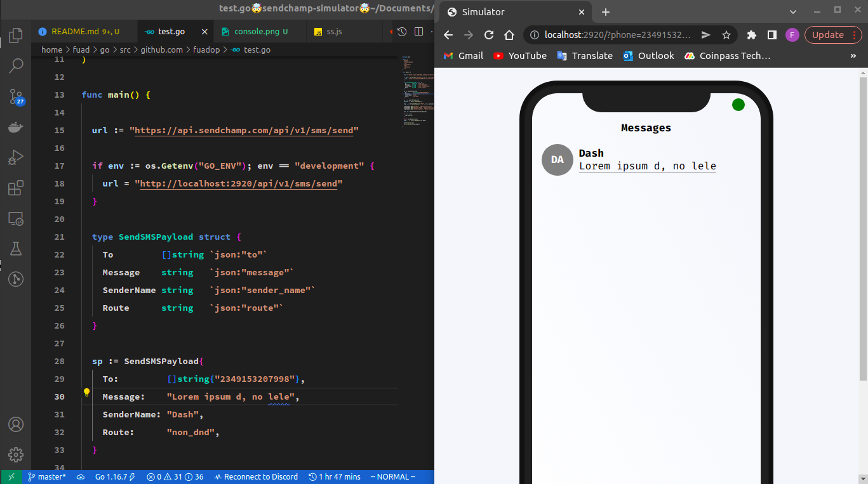Show more bookmarks chevron
The width and height of the screenshot is (868, 484).
(x=853, y=56)
